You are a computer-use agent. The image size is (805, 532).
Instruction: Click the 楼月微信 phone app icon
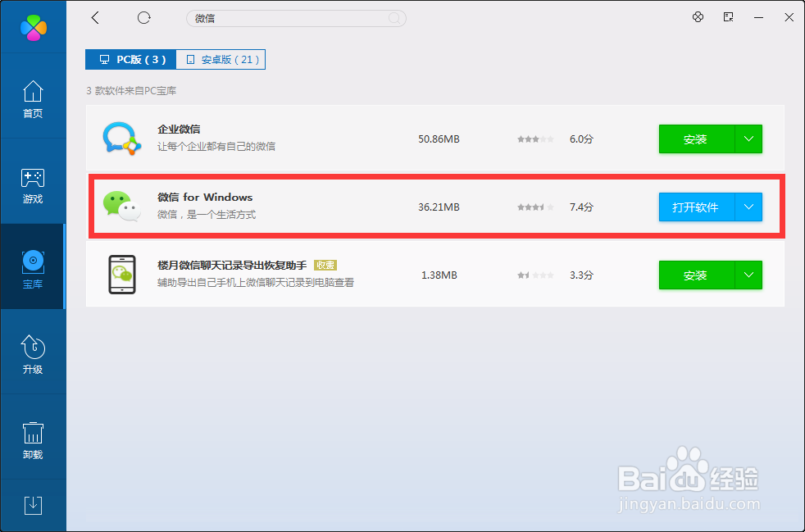click(122, 275)
